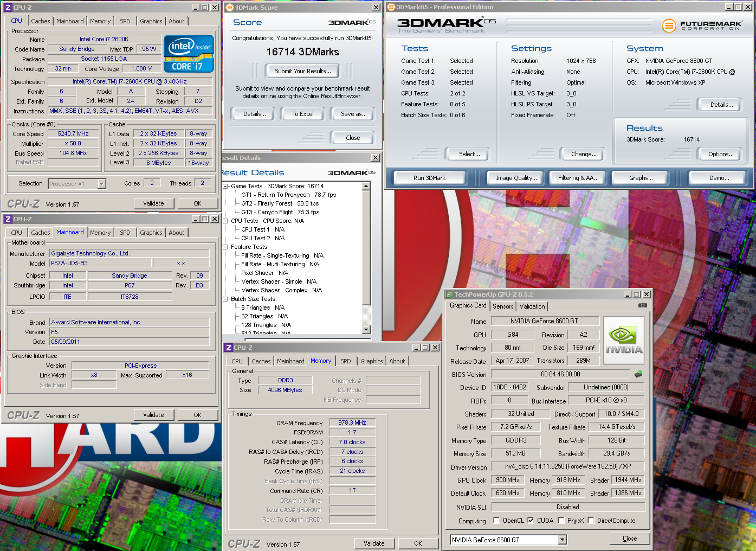The width and height of the screenshot is (756, 551).
Task: Click the Name field showing Intel Core i7 2600K
Action: [104, 39]
